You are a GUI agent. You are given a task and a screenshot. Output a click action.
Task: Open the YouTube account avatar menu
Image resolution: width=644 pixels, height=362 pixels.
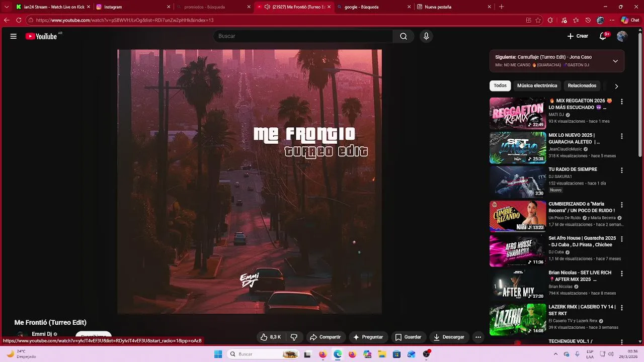click(622, 36)
